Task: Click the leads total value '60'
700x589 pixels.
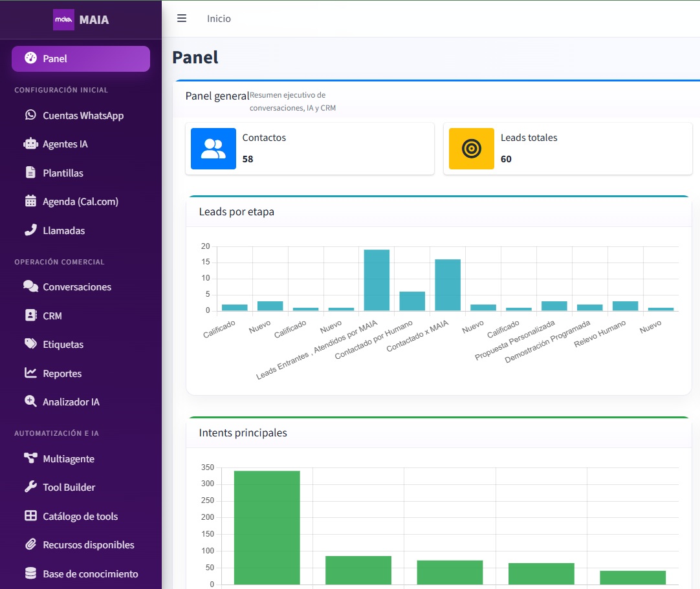Action: (506, 159)
